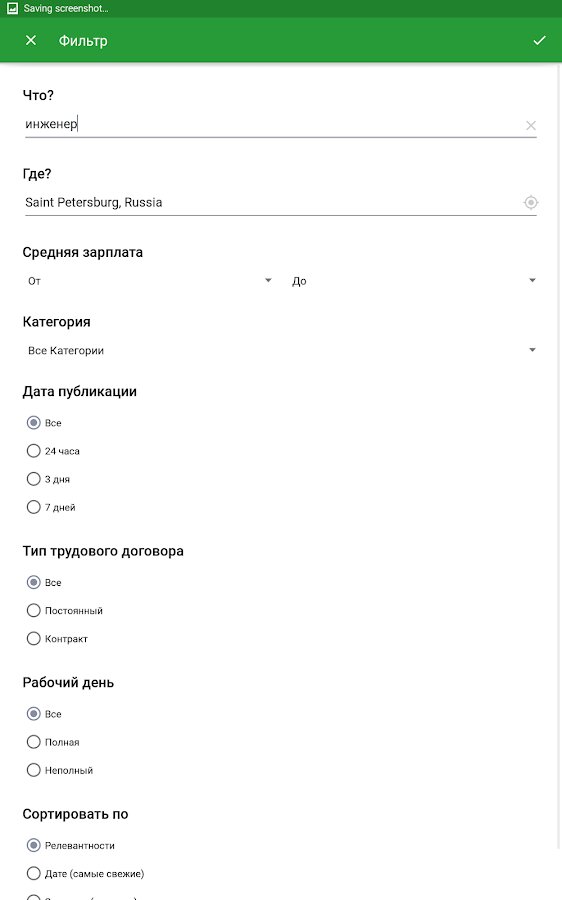Apply filter with the checkmark icon
Image resolution: width=562 pixels, height=900 pixels.
pyautogui.click(x=539, y=40)
